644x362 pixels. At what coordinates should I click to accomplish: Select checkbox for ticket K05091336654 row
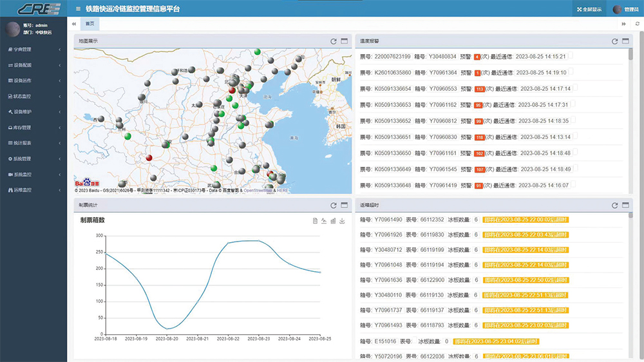point(574,88)
